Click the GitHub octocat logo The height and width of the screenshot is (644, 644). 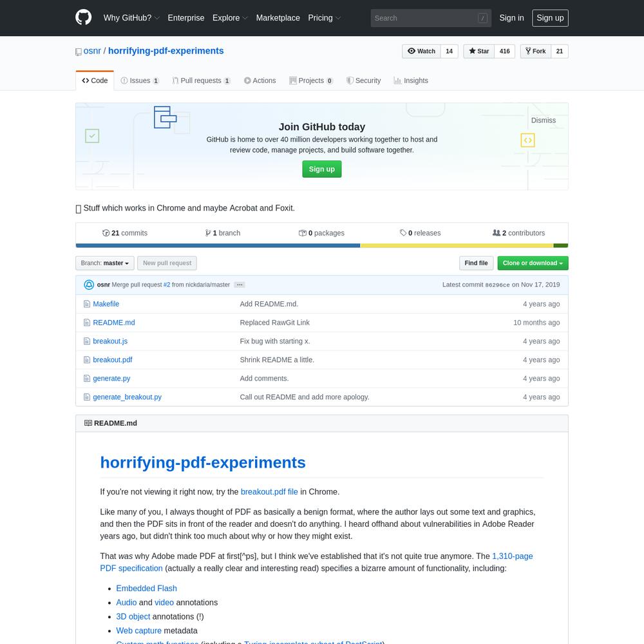point(83,17)
